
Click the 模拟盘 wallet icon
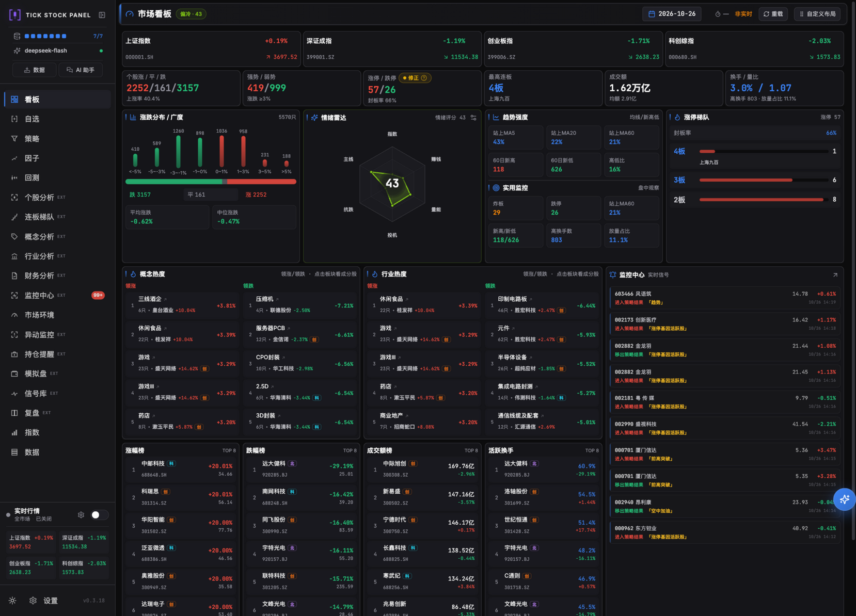(x=14, y=374)
